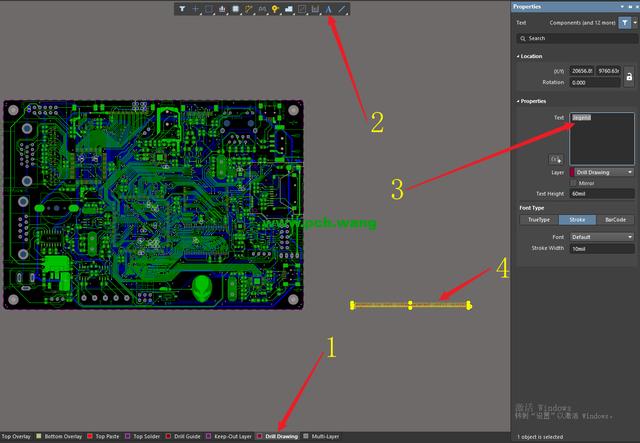Image resolution: width=640 pixels, height=443 pixels.
Task: Select the snap crosshair (plus) tool
Action: pos(196,9)
